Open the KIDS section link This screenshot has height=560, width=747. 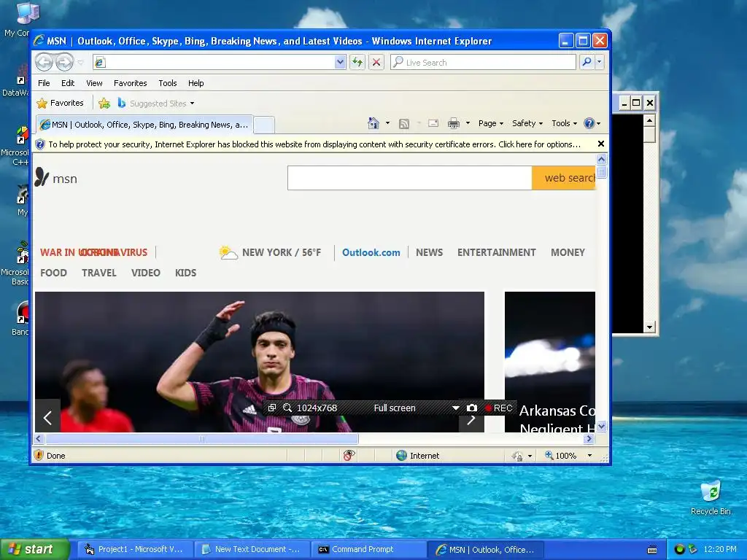point(185,273)
